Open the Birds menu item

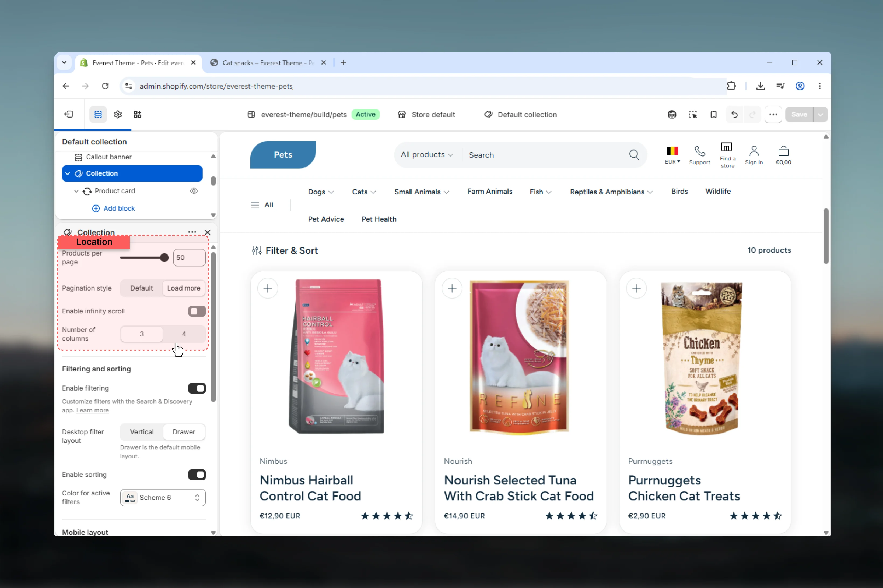click(x=679, y=191)
